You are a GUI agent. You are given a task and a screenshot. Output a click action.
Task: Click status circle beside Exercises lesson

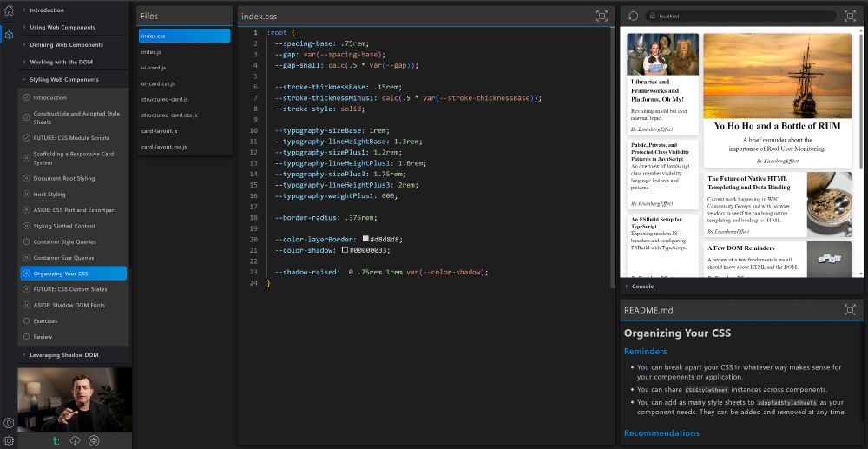[x=26, y=320]
